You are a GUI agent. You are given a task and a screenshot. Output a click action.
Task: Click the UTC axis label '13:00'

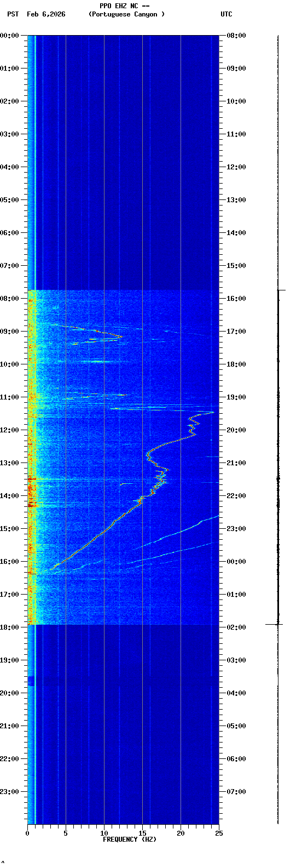[x=236, y=200]
